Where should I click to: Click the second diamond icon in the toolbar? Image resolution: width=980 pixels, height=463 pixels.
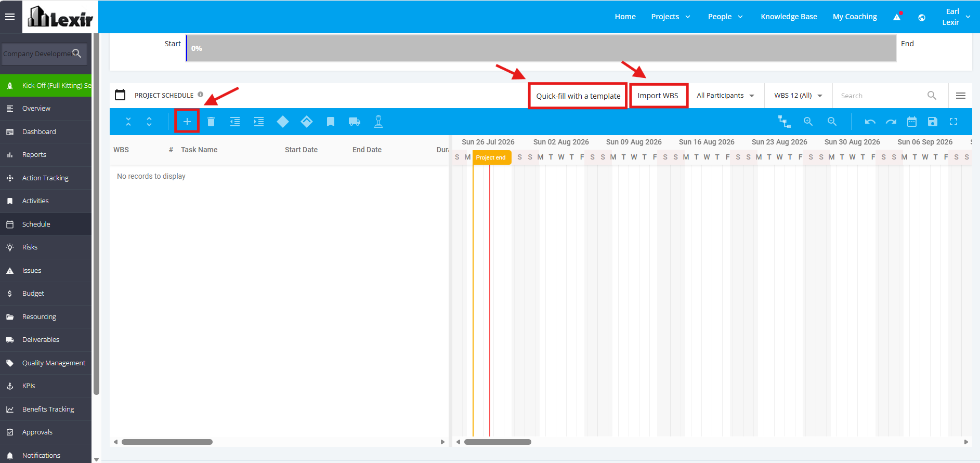click(307, 122)
